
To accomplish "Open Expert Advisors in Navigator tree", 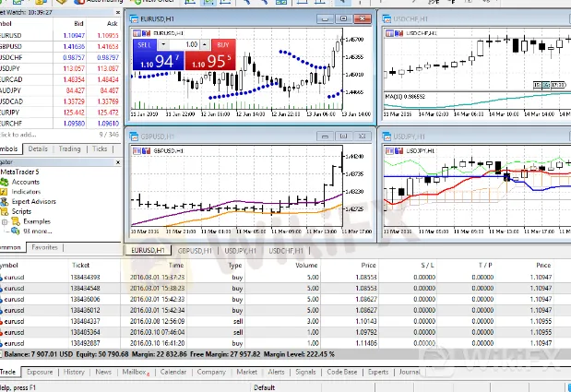I will click(x=6, y=201).
